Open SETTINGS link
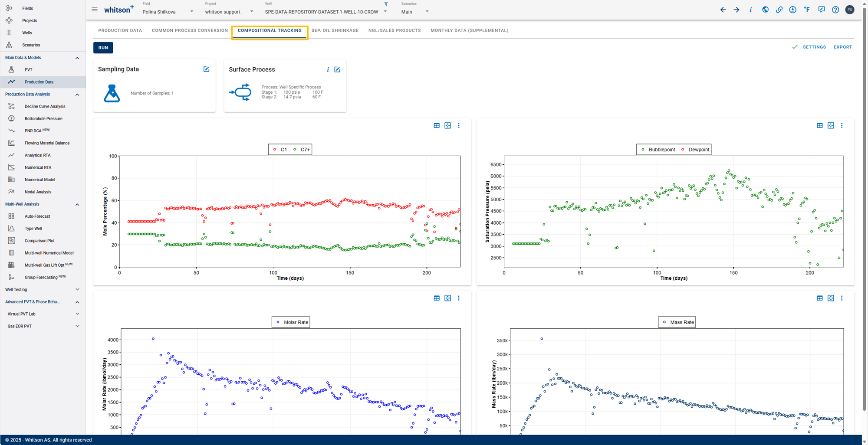This screenshot has height=445, width=868. [814, 47]
